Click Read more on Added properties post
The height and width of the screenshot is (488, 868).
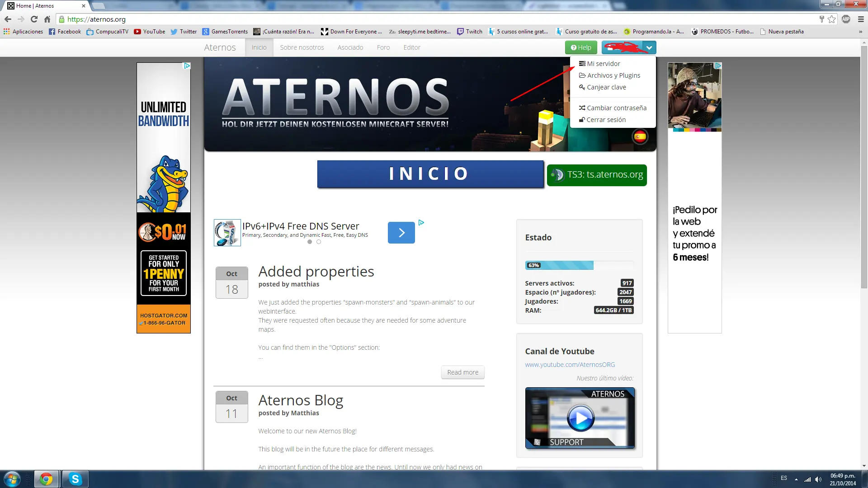coord(462,372)
